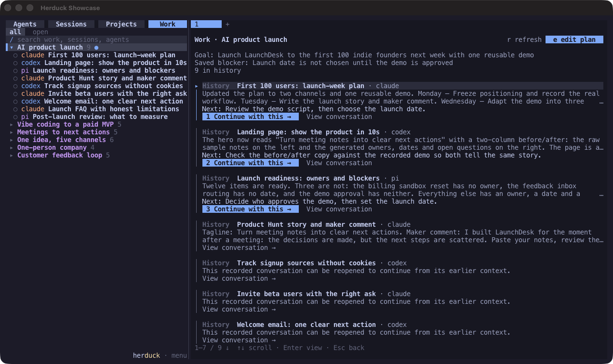Select sidebar row Welcome email: one clear next action

[x=96, y=101]
